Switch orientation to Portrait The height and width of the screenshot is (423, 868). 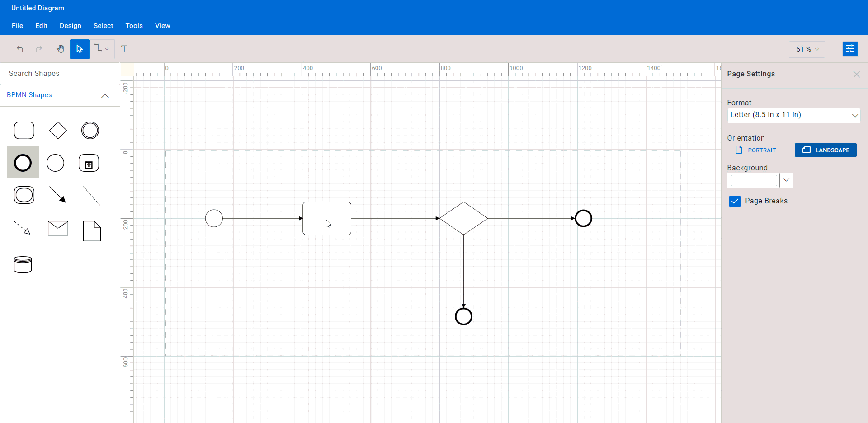[x=756, y=150]
